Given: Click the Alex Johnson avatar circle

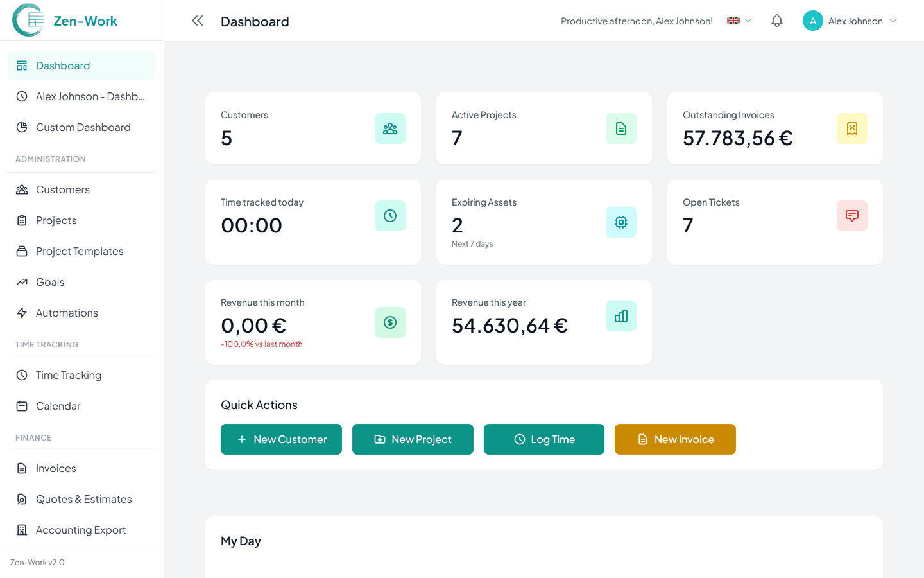Looking at the screenshot, I should click(x=812, y=21).
